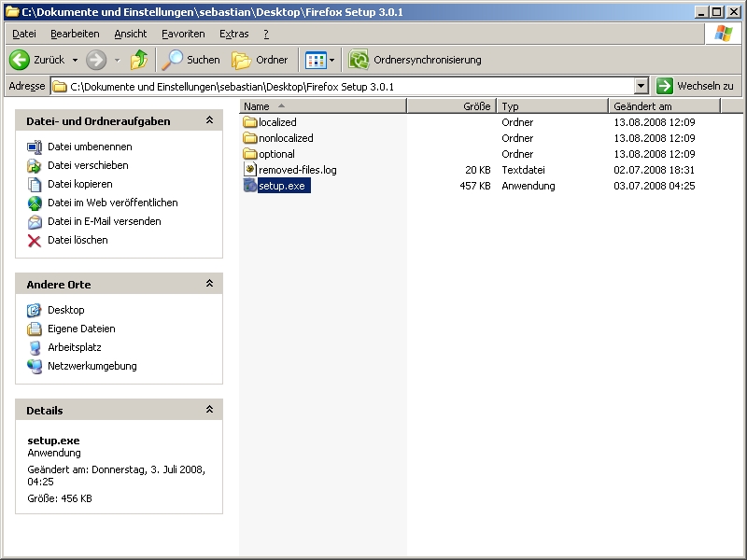Click the folder icon in the address bar
Image resolution: width=747 pixels, height=560 pixels.
click(x=60, y=87)
